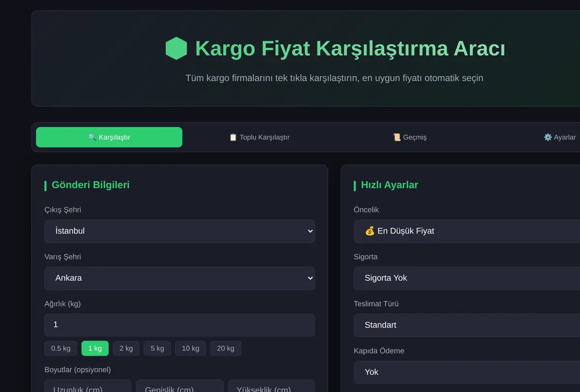The width and height of the screenshot is (580, 392).
Task: Click the green hexagon logo icon
Action: click(x=176, y=48)
